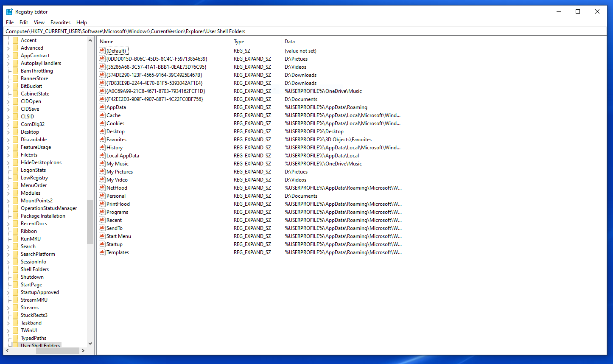613x364 pixels.
Task: Sort values by the Name column header
Action: [x=164, y=42]
